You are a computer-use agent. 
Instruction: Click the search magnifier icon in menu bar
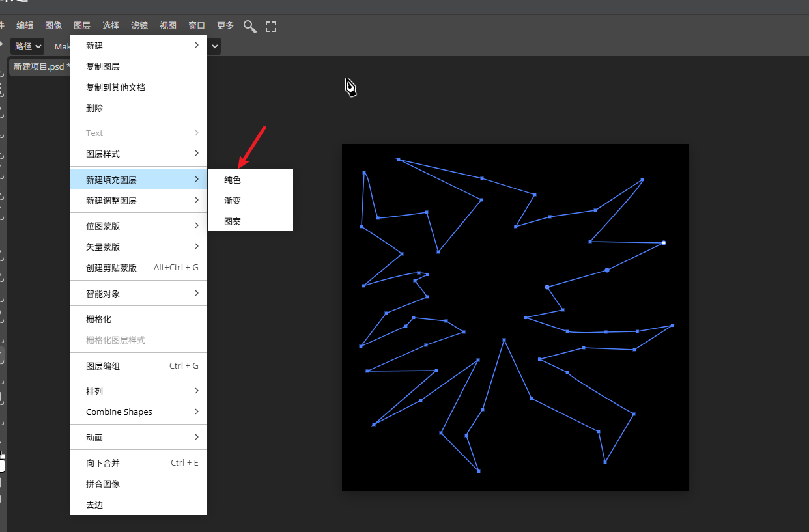tap(249, 26)
